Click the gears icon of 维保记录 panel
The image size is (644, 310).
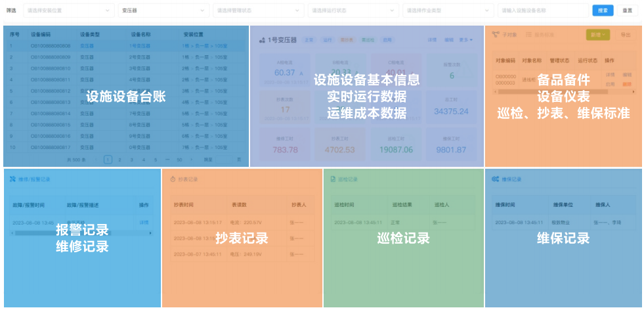(x=496, y=179)
